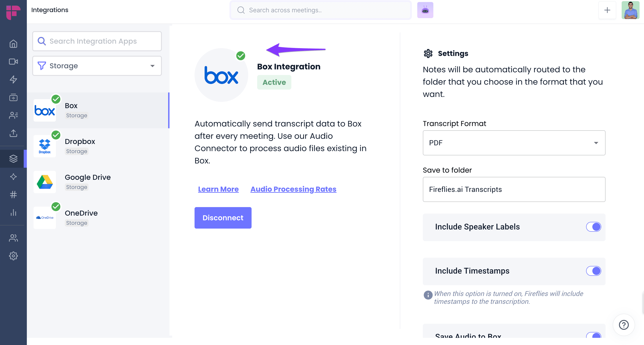644x345 pixels.
Task: Select OneDrive in integrations list
Action: click(x=98, y=218)
